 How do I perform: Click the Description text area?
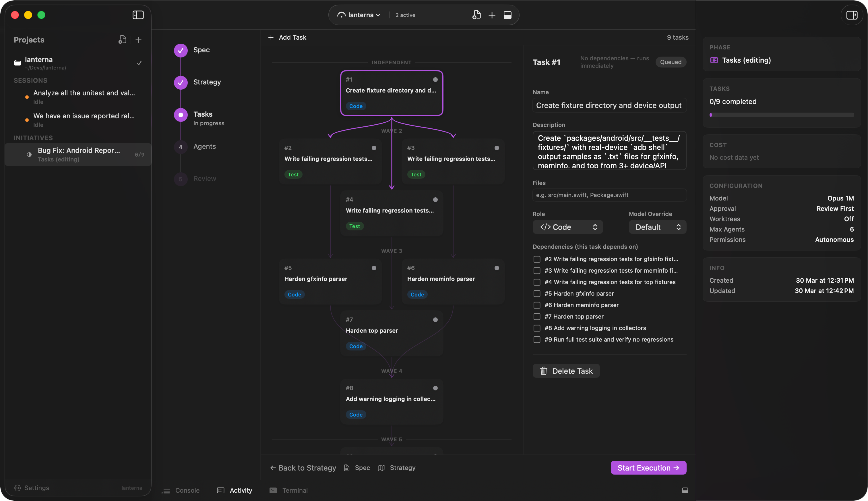[609, 151]
